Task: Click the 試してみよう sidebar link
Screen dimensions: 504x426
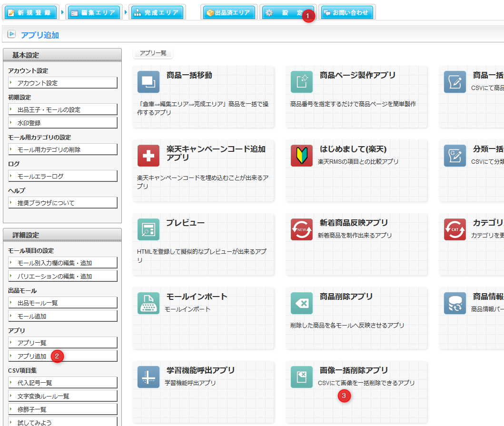Action: (63, 422)
